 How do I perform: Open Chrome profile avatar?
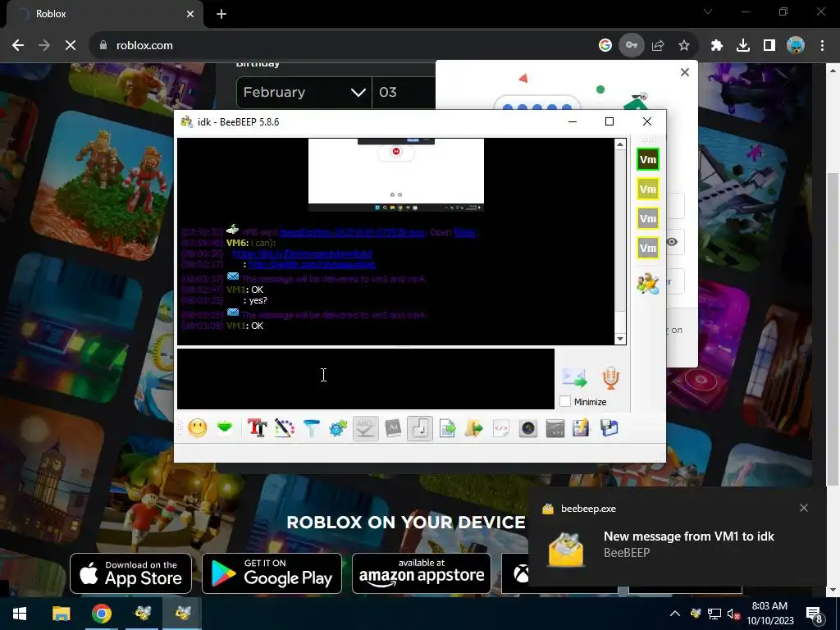796,46
